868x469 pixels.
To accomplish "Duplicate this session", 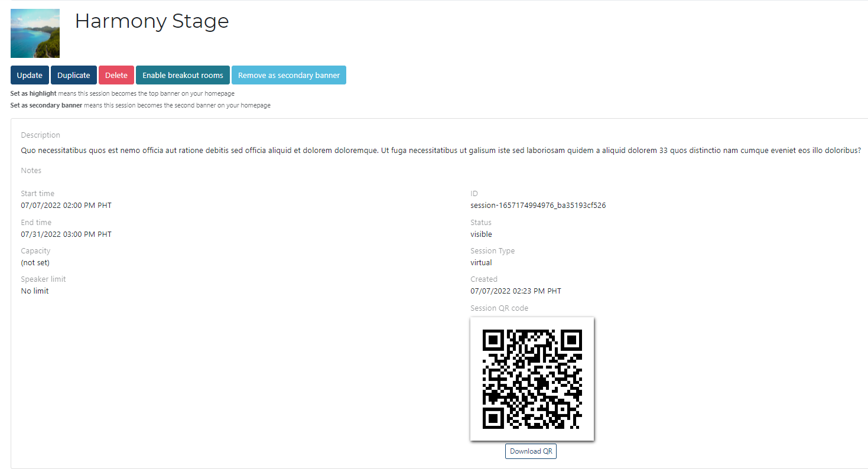I will coord(74,75).
